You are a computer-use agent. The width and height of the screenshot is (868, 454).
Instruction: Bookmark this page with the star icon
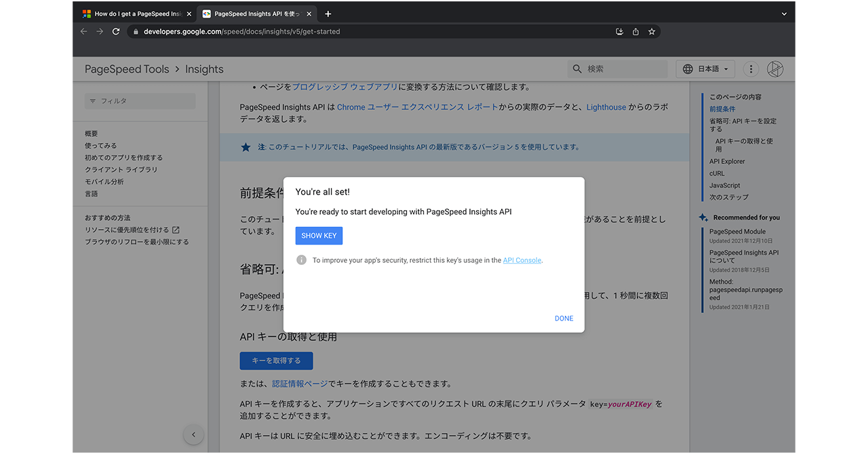coord(652,32)
